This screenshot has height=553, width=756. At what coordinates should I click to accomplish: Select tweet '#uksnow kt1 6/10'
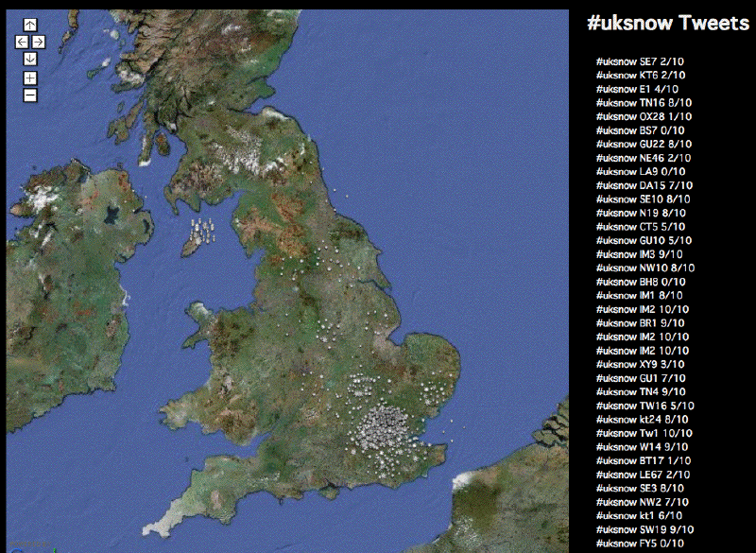[640, 516]
